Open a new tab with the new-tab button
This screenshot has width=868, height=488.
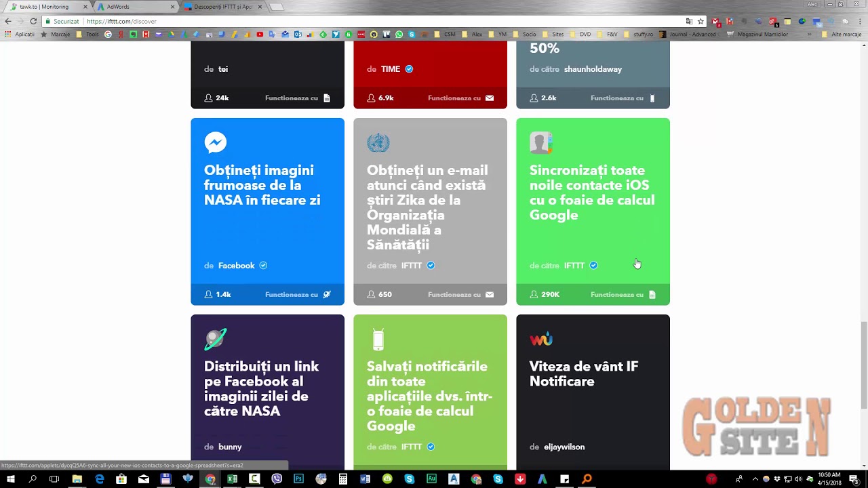277,7
